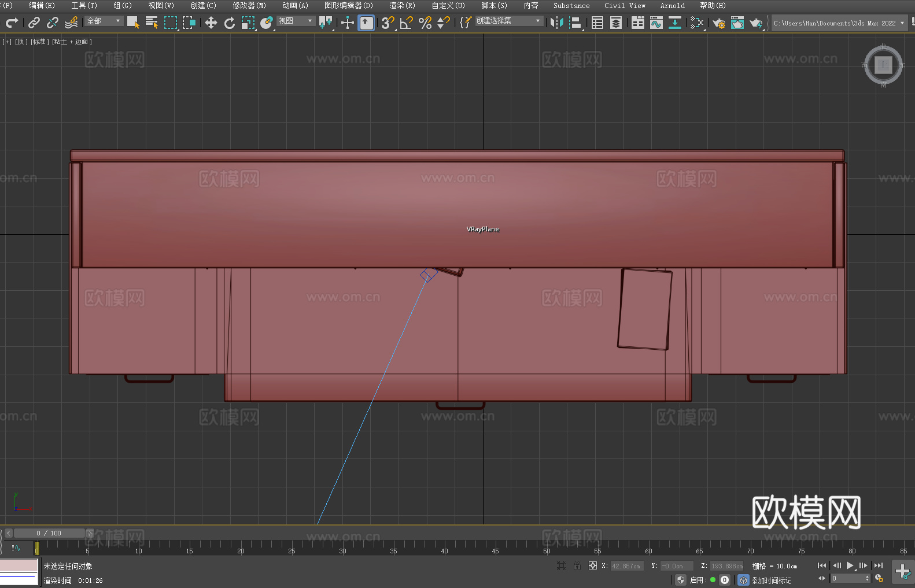Viewport: 915px width, 588px height.
Task: Click Render Production teapot icon
Action: 756,23
